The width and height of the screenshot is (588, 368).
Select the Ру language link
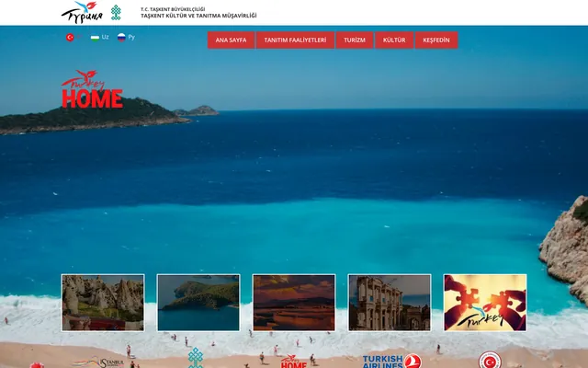[x=131, y=37]
